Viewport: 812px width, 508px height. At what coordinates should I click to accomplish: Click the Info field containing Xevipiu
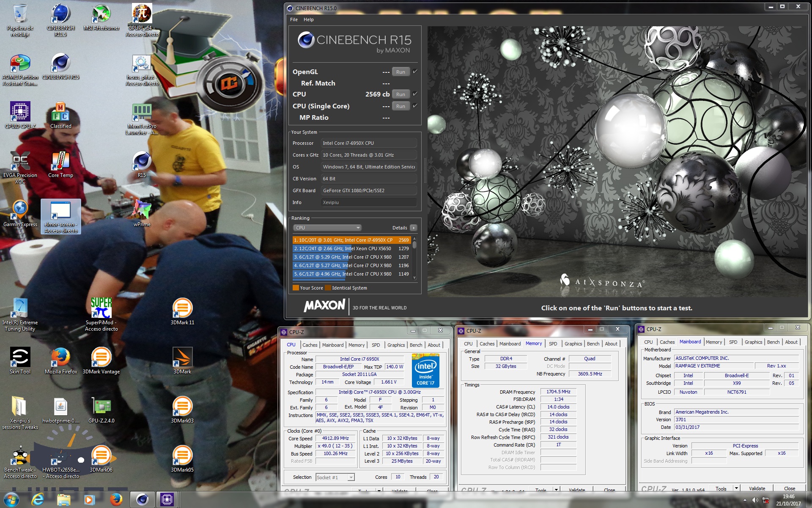tap(368, 202)
